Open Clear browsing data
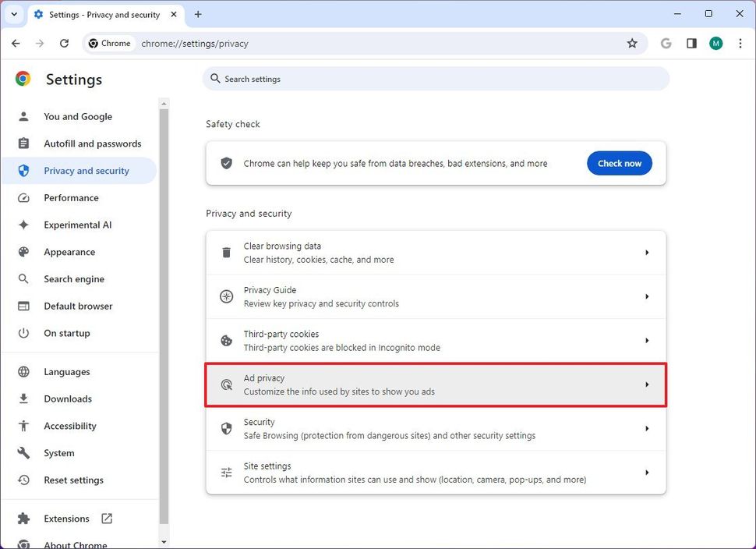756x549 pixels. coord(435,252)
